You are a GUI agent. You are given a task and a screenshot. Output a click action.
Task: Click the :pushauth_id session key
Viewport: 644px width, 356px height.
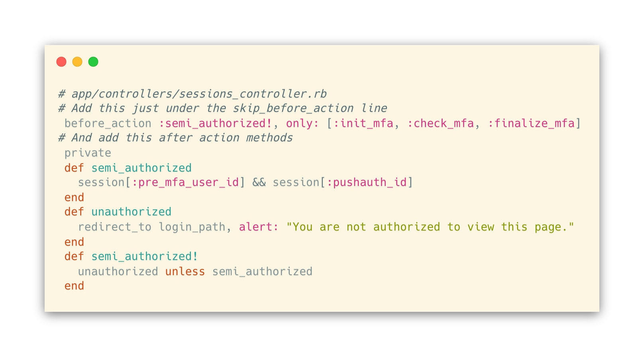[x=367, y=182]
